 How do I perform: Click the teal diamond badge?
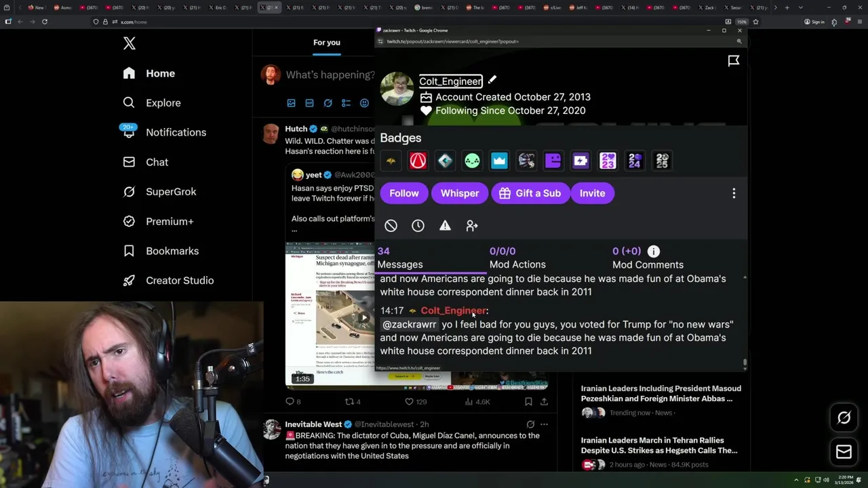(445, 161)
